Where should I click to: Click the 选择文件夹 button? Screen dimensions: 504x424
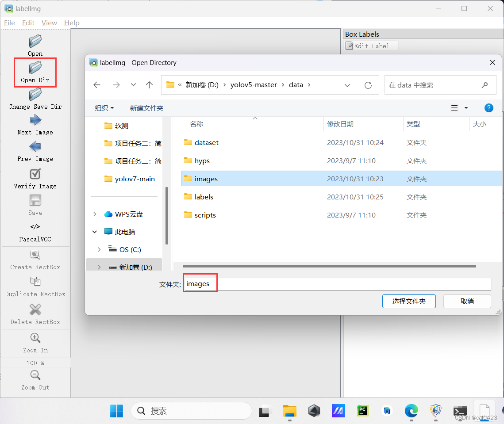tap(409, 301)
